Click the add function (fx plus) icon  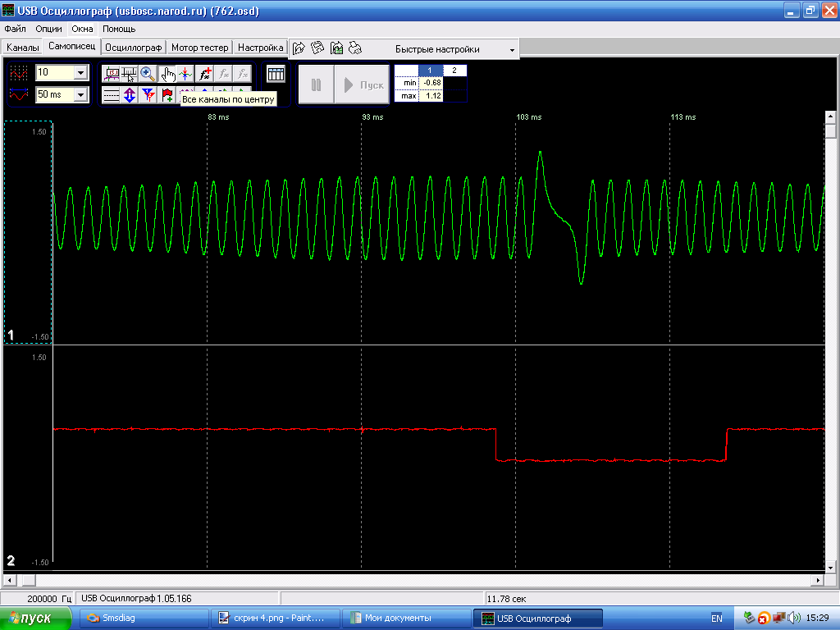click(205, 73)
